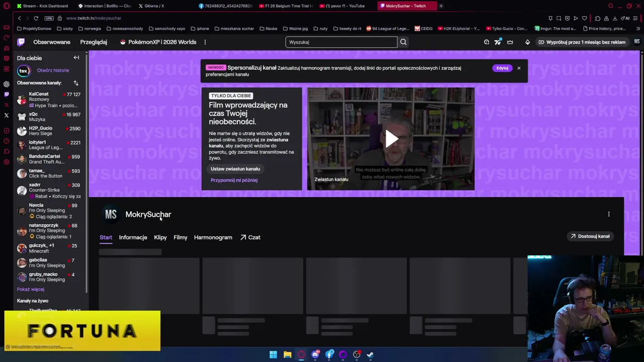Image resolution: width=644 pixels, height=362 pixels.
Task: Open Facebook app from taskbar
Action: [330, 354]
